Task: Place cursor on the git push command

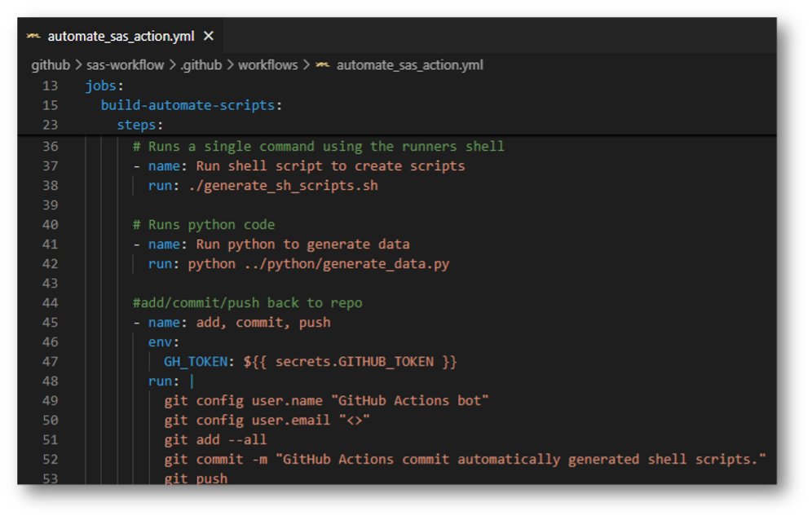Action: (196, 478)
